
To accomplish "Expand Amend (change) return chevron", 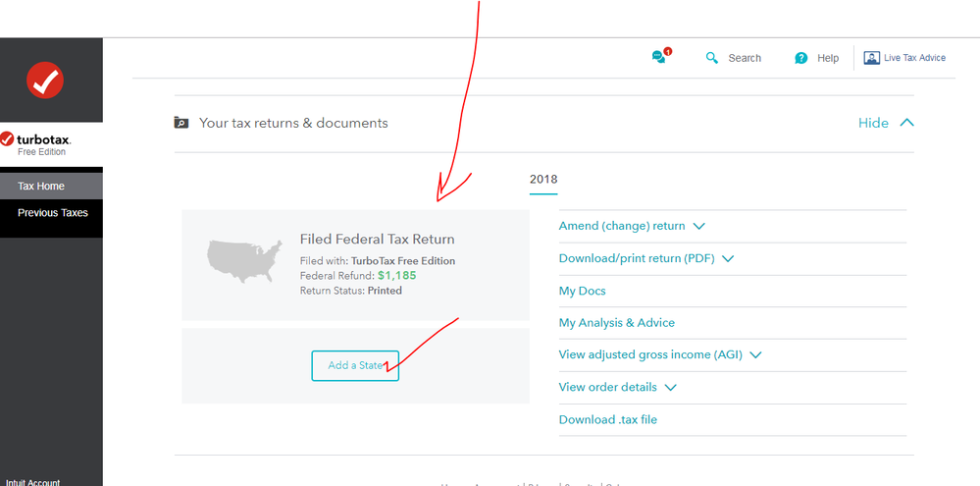I will click(699, 226).
